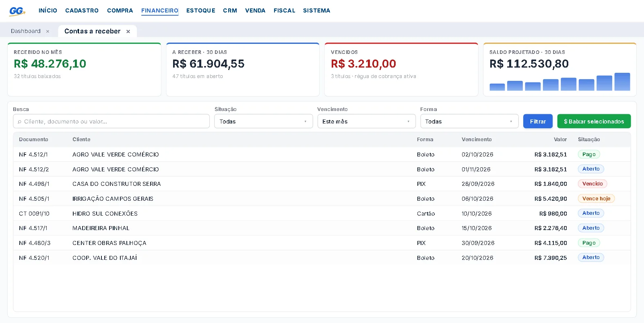Open the INÍCIO menu
The width and height of the screenshot is (644, 323).
48,11
